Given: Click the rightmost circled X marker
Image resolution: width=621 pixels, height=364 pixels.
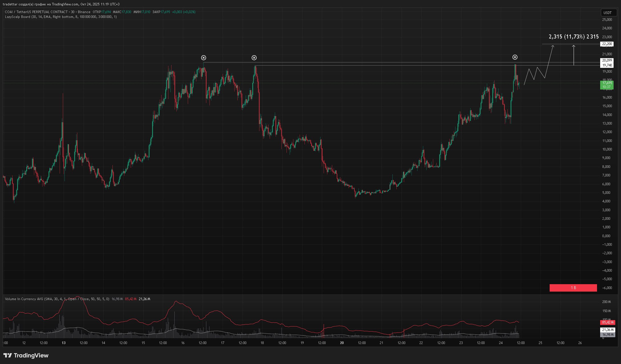Looking at the screenshot, I should 515,57.
